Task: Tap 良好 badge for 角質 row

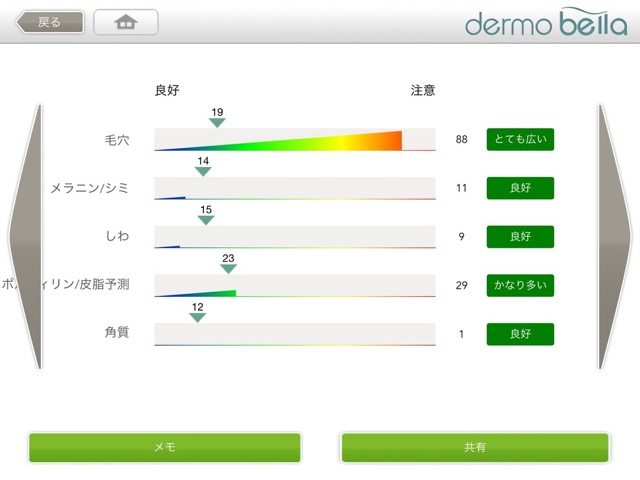Action: [x=520, y=334]
